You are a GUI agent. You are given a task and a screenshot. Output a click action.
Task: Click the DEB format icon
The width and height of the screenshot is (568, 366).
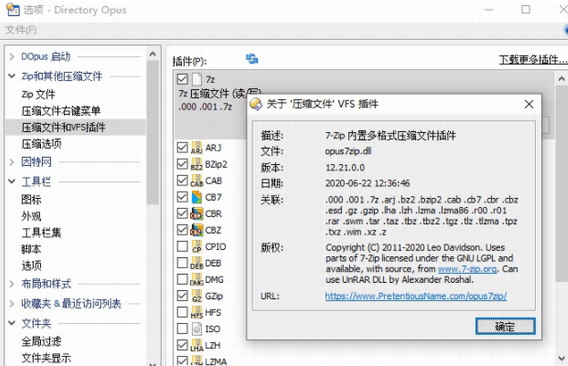(196, 263)
